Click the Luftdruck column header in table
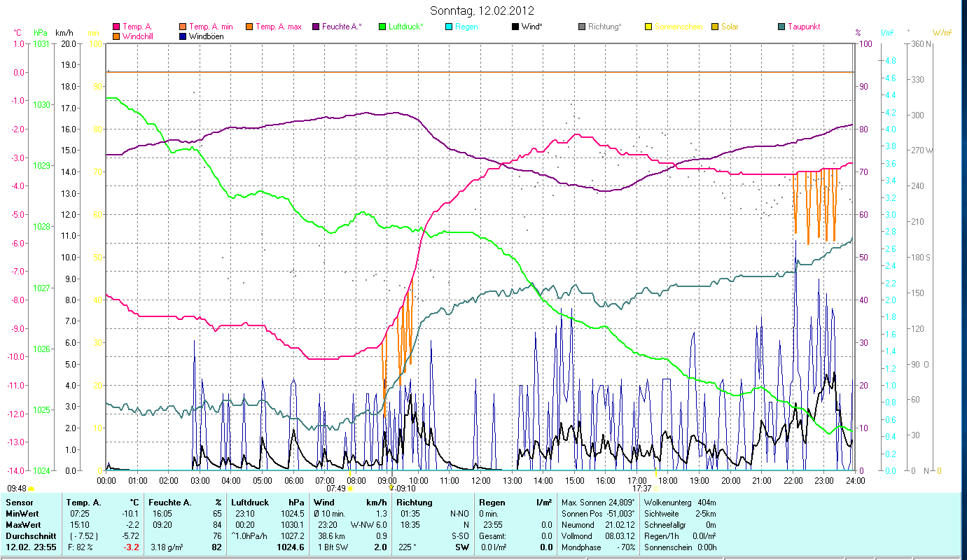 click(249, 503)
